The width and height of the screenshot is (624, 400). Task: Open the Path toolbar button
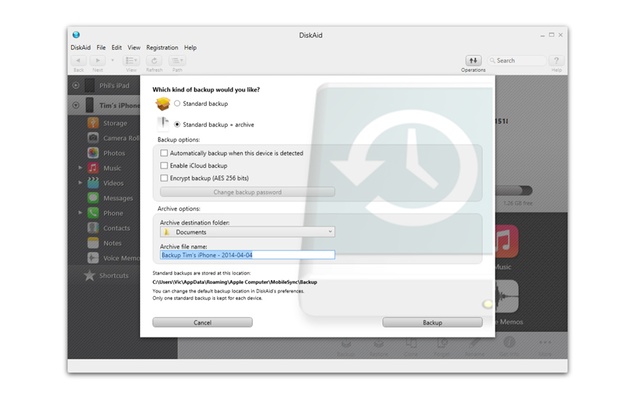177,60
